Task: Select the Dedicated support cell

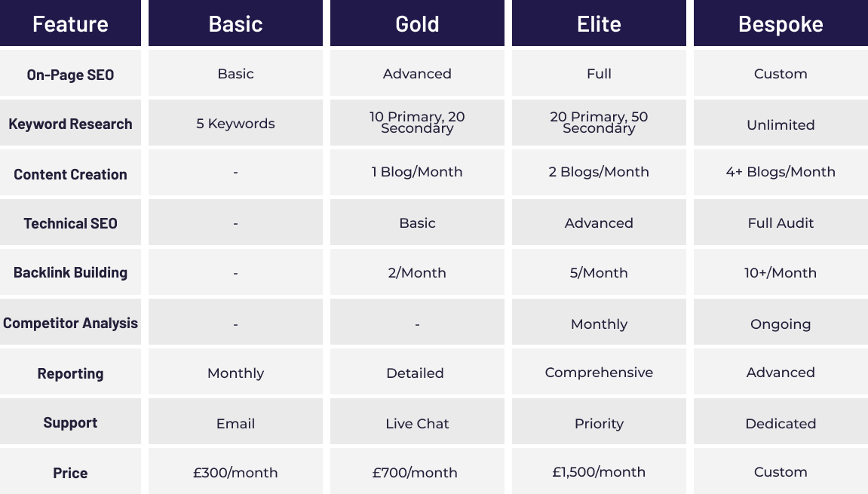Action: click(781, 423)
